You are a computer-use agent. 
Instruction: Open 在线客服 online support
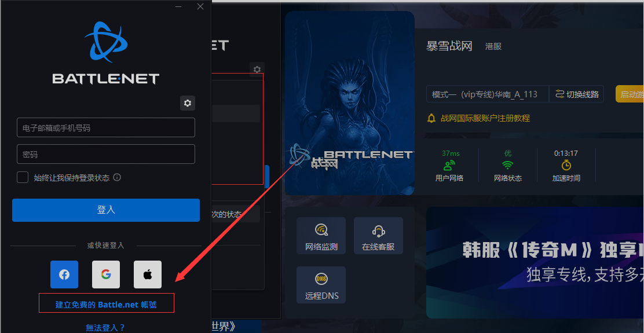click(x=378, y=236)
